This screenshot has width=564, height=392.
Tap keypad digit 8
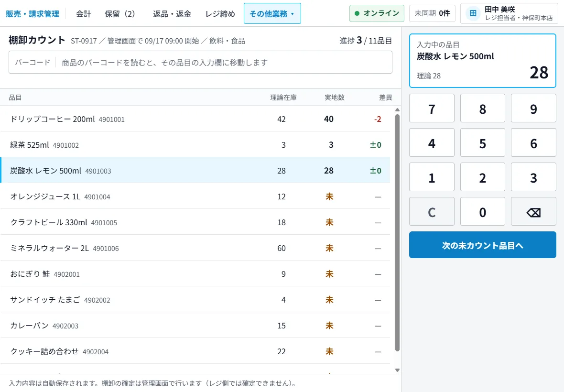(x=483, y=108)
